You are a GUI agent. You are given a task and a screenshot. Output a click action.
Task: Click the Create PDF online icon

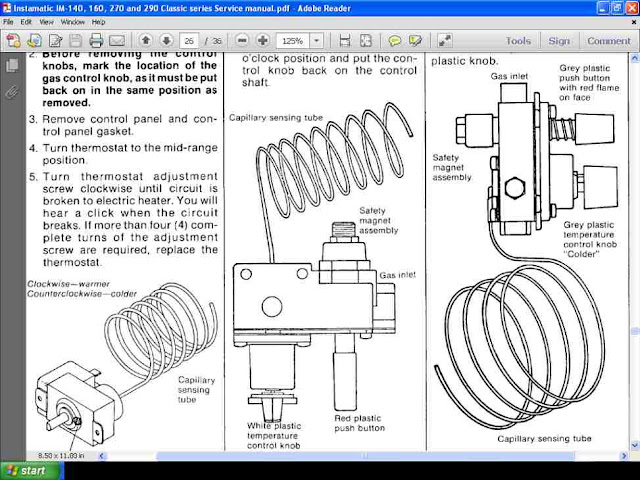pyautogui.click(x=13, y=40)
